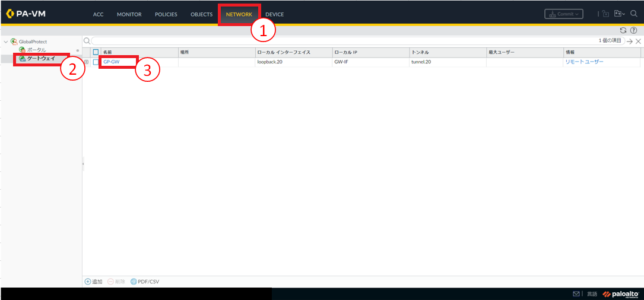Click the tunnel.20 cell
Image resolution: width=644 pixels, height=300 pixels.
tap(421, 62)
